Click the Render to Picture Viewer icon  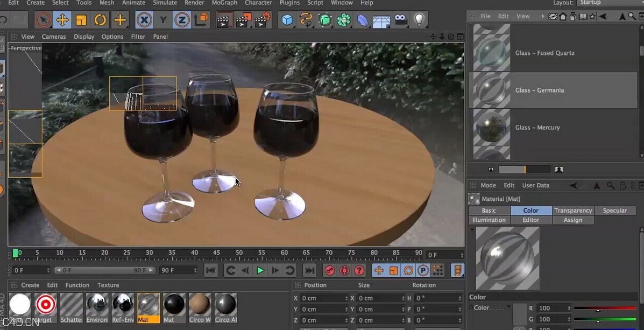[x=243, y=20]
